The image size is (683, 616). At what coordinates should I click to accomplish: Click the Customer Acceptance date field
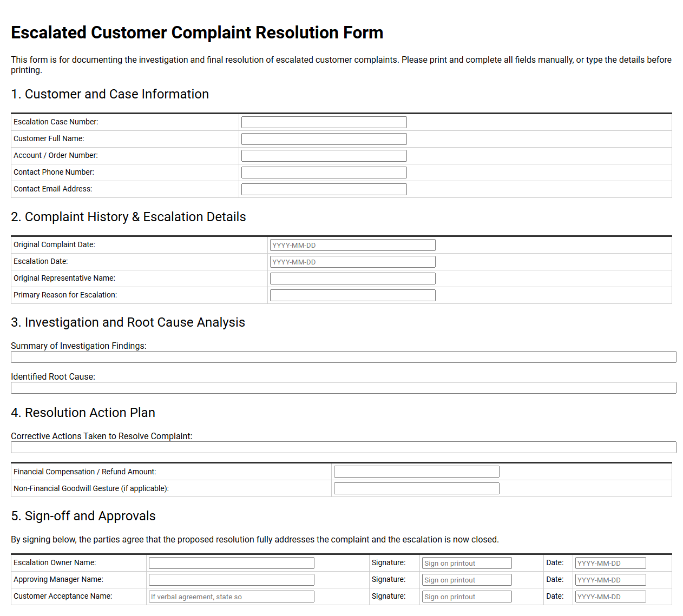[x=610, y=597]
